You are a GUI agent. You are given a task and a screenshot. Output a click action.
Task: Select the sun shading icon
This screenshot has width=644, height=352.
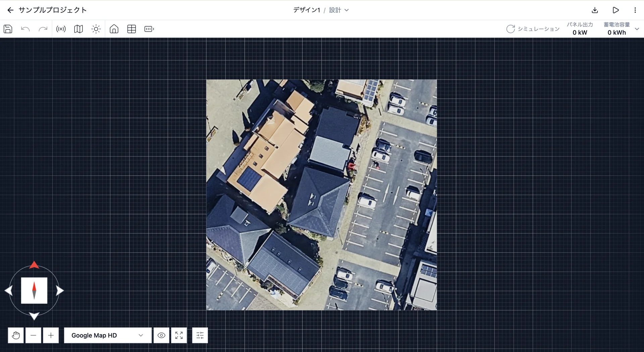[96, 29]
